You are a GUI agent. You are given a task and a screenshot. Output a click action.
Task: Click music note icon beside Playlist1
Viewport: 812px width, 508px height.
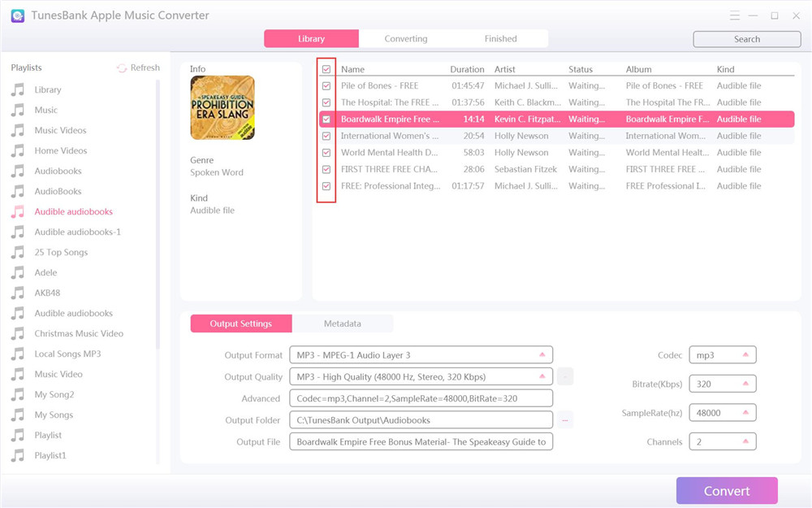18,456
